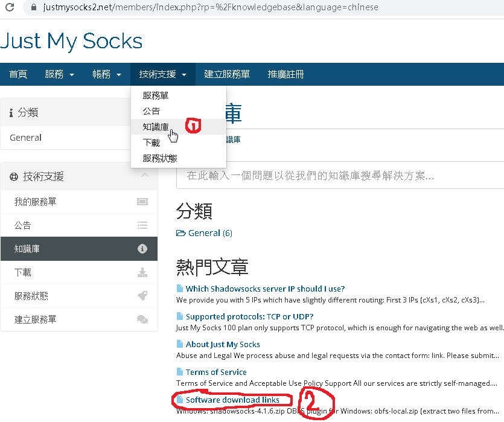Image resolution: width=504 pixels, height=422 pixels.
Task: Open 服務狀態 in the sidebar list
Action: pyautogui.click(x=79, y=296)
